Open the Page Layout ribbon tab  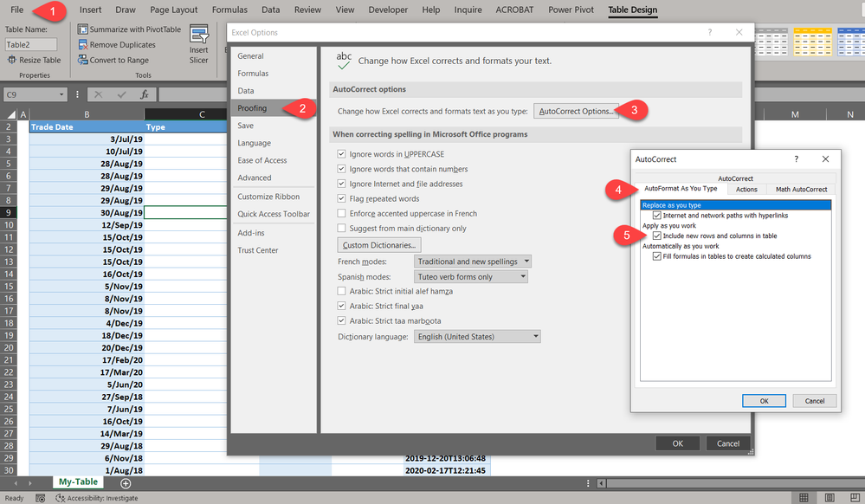click(174, 10)
